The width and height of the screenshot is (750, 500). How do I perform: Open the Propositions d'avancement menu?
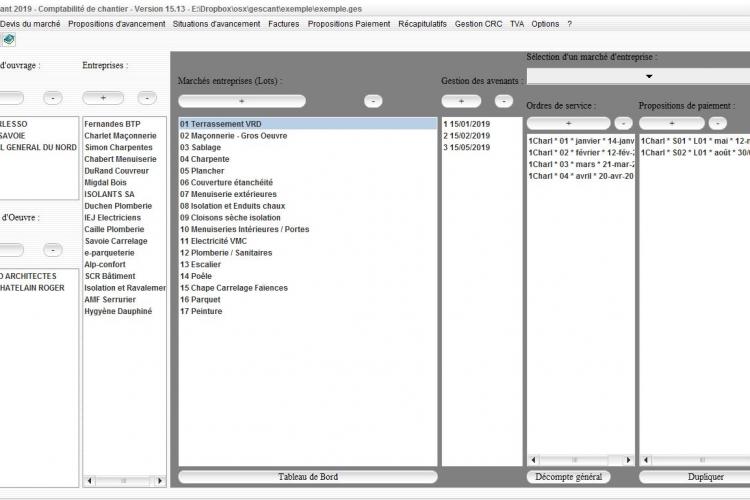[x=117, y=24]
